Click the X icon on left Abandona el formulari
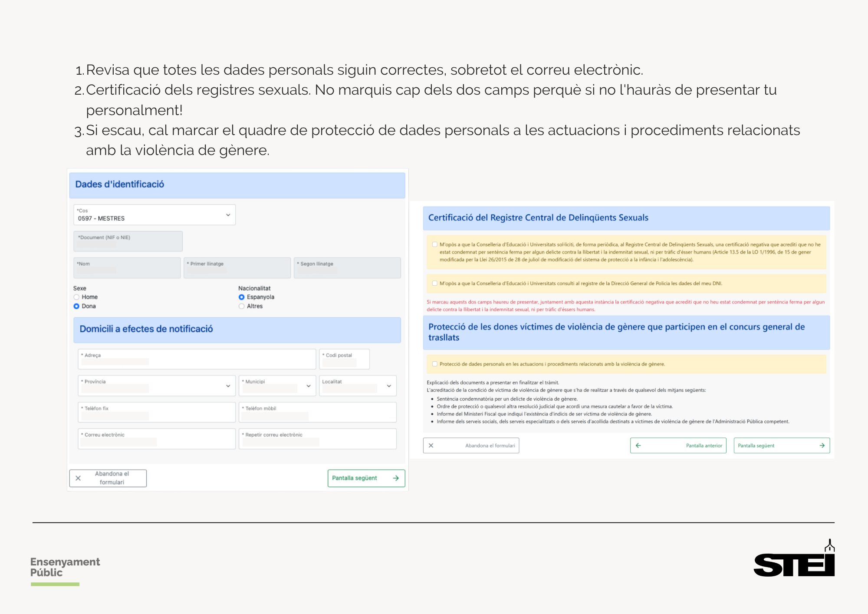 [x=78, y=478]
